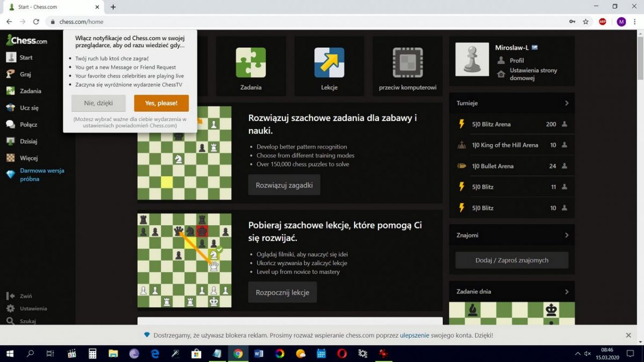
Task: Expand the Znajomi section arrow
Action: [x=567, y=235]
